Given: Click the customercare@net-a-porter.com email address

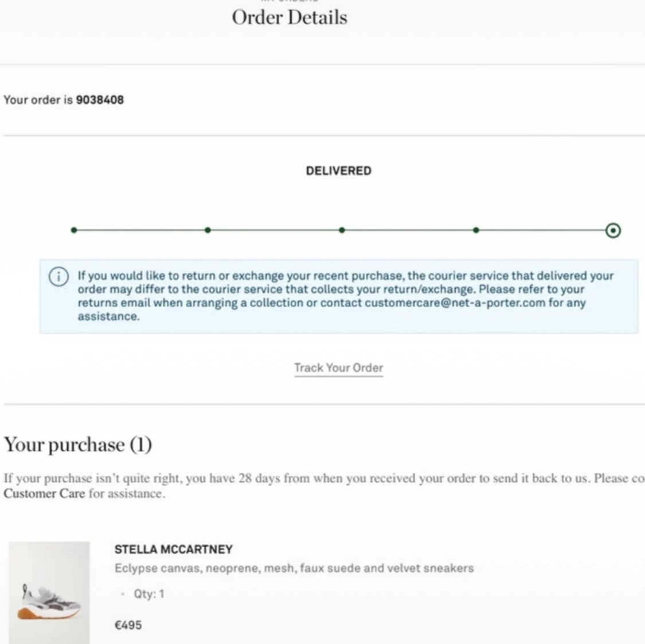Looking at the screenshot, I should click(455, 303).
